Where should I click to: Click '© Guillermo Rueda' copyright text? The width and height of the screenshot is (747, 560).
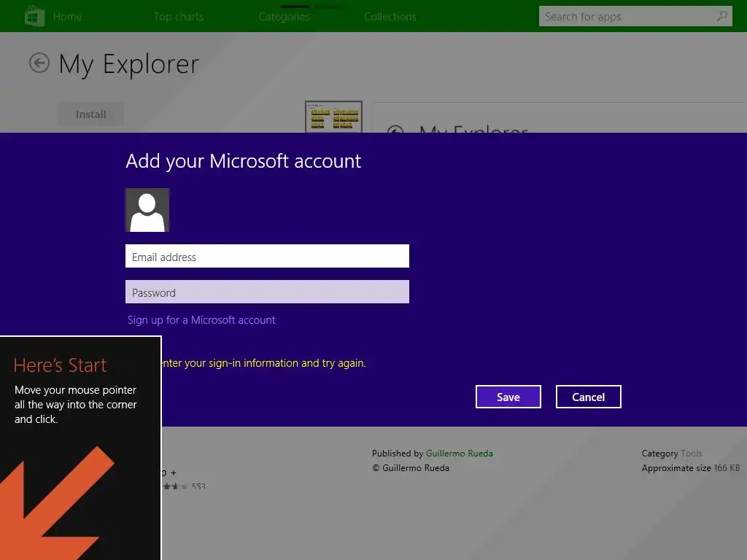tap(411, 468)
